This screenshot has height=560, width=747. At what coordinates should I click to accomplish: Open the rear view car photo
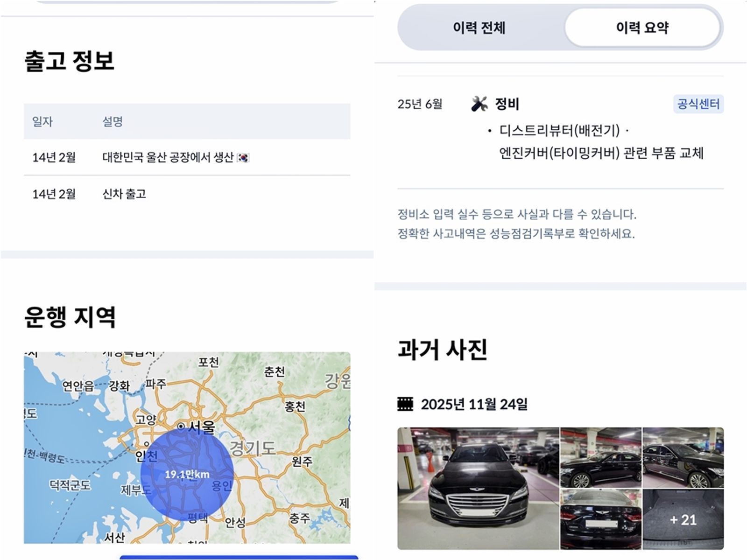click(x=600, y=519)
